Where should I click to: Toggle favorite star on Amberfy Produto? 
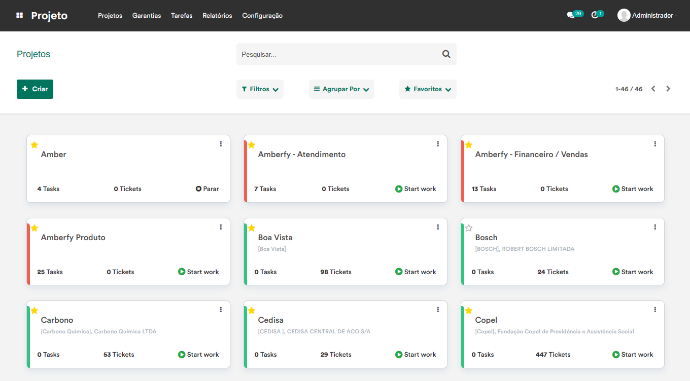pyautogui.click(x=34, y=228)
